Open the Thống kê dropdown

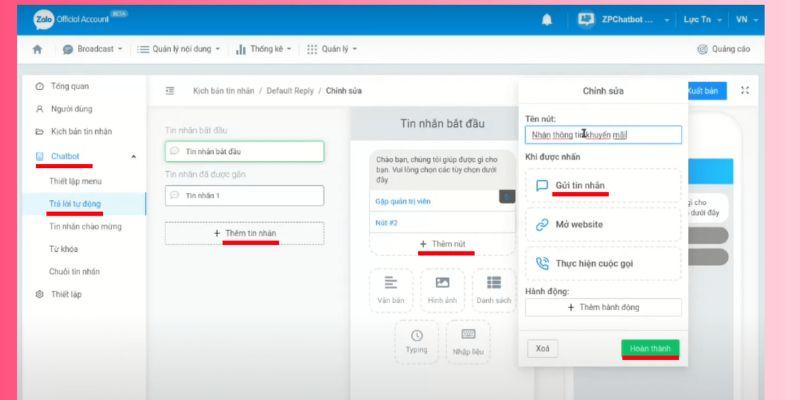point(263,49)
